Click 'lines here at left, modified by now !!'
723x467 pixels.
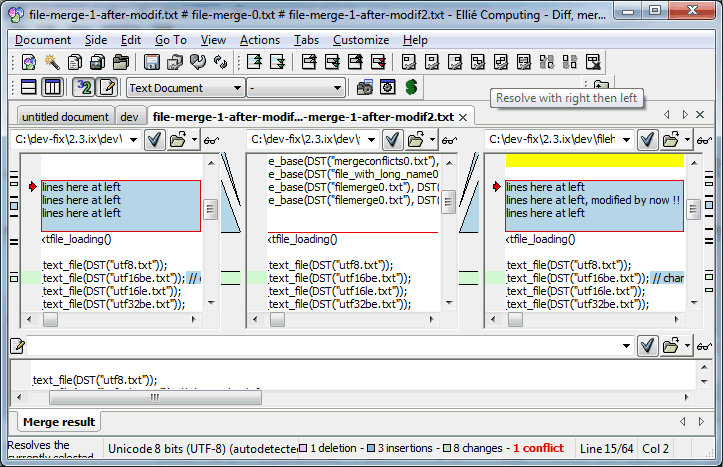click(x=593, y=200)
